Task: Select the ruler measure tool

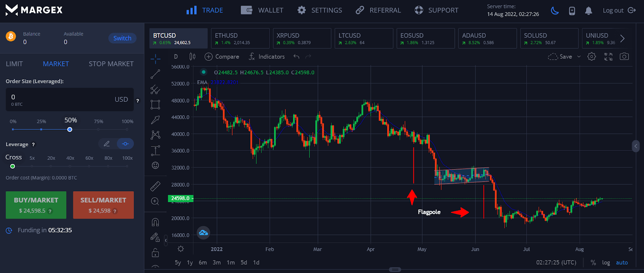Action: click(155, 186)
